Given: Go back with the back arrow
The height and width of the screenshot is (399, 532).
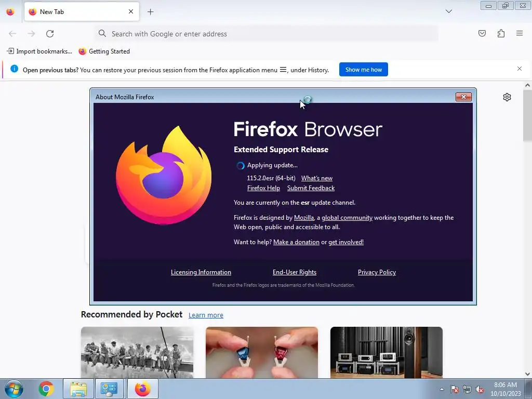Looking at the screenshot, I should (12, 34).
